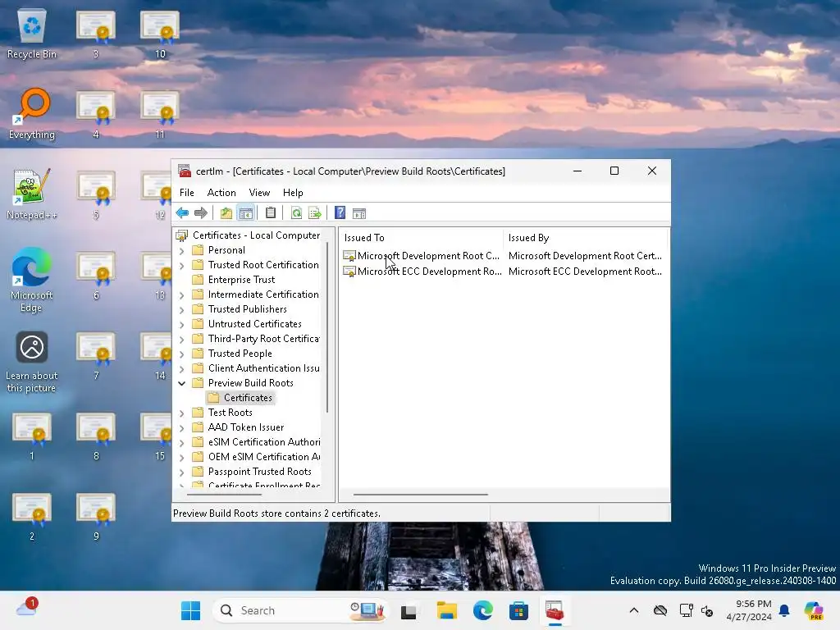Image resolution: width=840 pixels, height=630 pixels.
Task: Collapse the Preview Build Roots node
Action: pos(181,383)
